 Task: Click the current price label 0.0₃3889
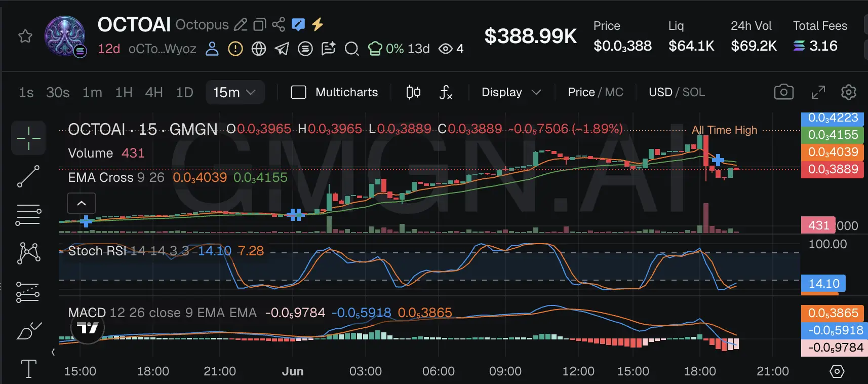point(833,169)
